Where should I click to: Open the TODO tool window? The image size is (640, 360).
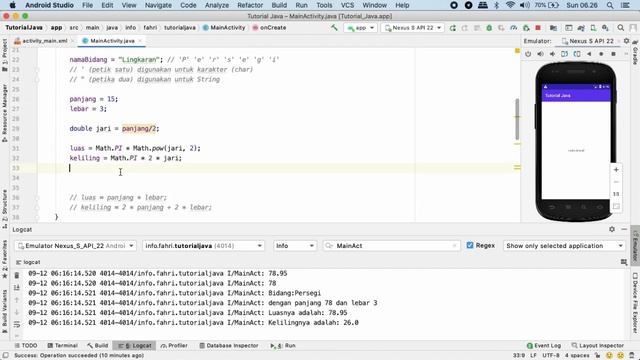26,345
